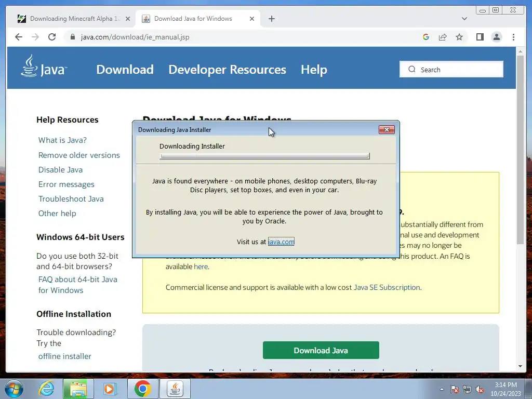Open Java SE Subscription link
The height and width of the screenshot is (399, 532).
[387, 287]
